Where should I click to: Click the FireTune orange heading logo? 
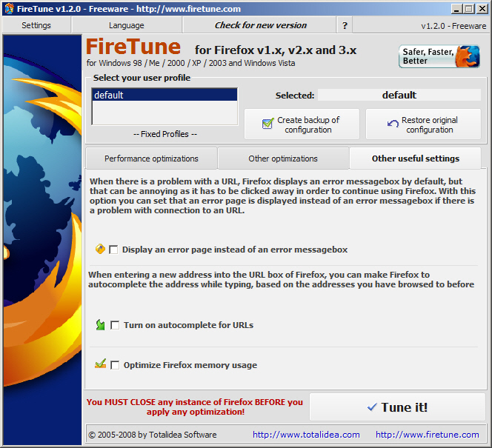(133, 47)
